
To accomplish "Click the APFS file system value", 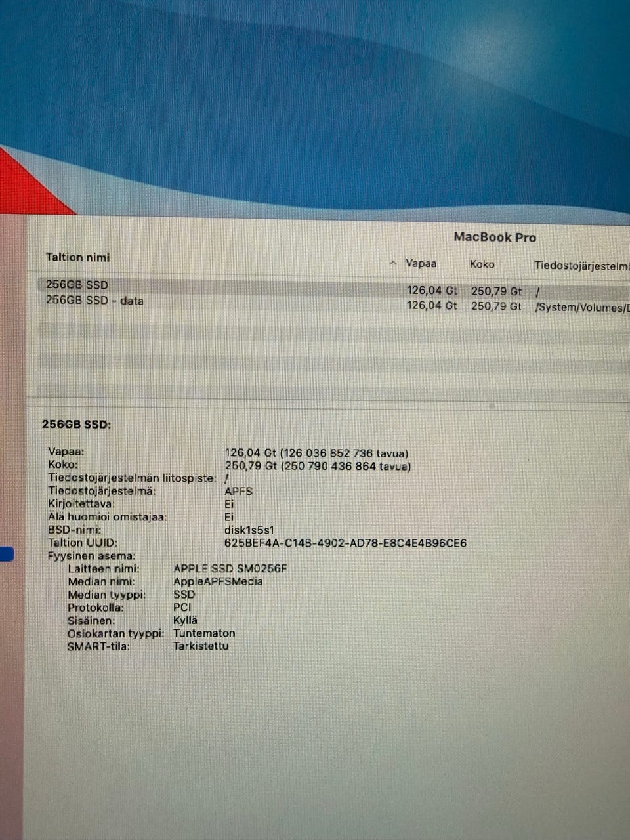I will 238,491.
